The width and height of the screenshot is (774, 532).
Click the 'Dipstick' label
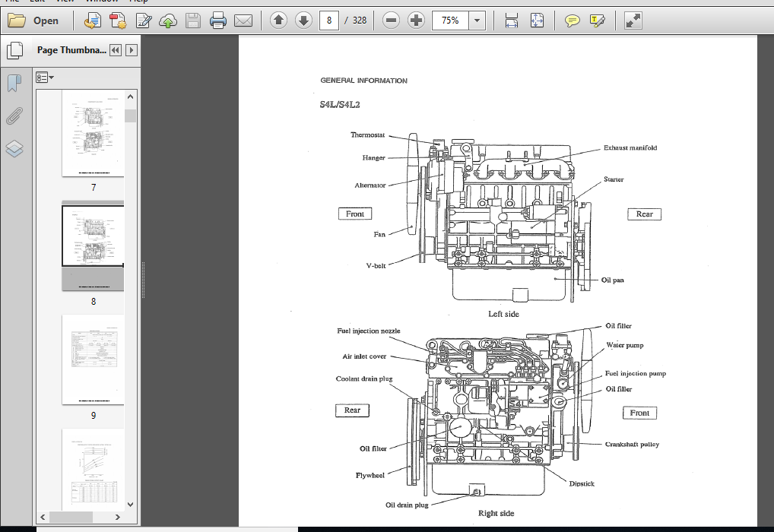tap(582, 483)
